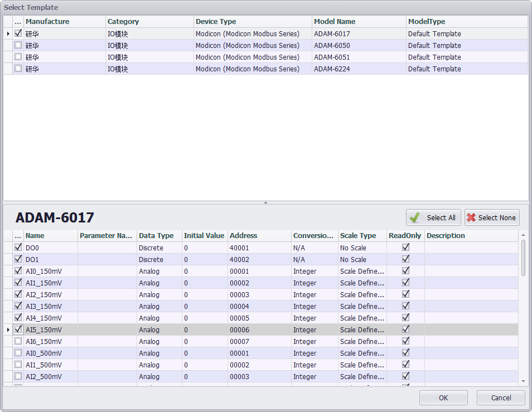Click scroll up arrow of tag list
Screen dimensions: 532x412
click(x=523, y=235)
